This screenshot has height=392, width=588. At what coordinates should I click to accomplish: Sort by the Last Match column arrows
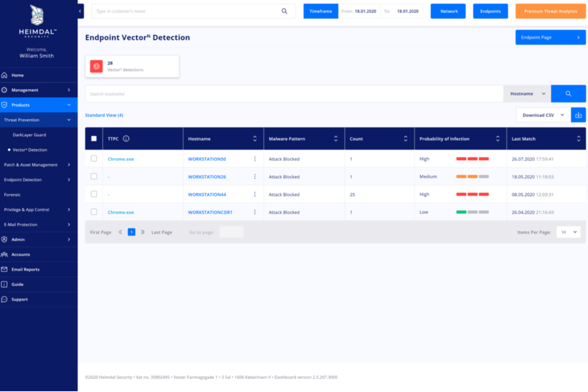coord(578,139)
